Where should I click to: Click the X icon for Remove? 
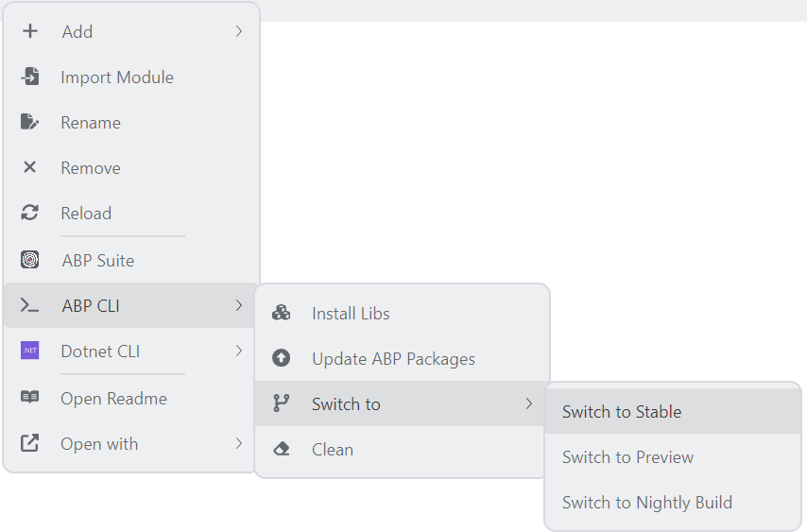click(30, 167)
